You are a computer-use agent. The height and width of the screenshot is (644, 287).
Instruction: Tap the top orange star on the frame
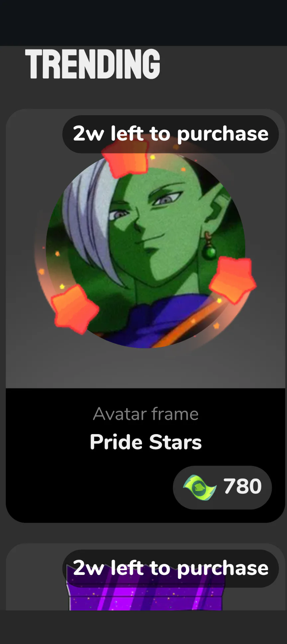[125, 162]
